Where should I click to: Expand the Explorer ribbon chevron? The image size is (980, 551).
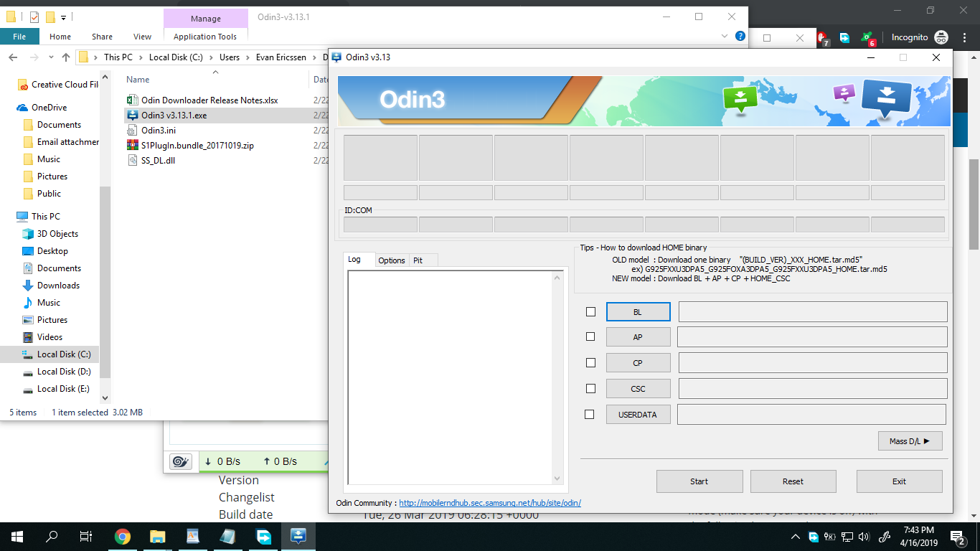pos(724,36)
